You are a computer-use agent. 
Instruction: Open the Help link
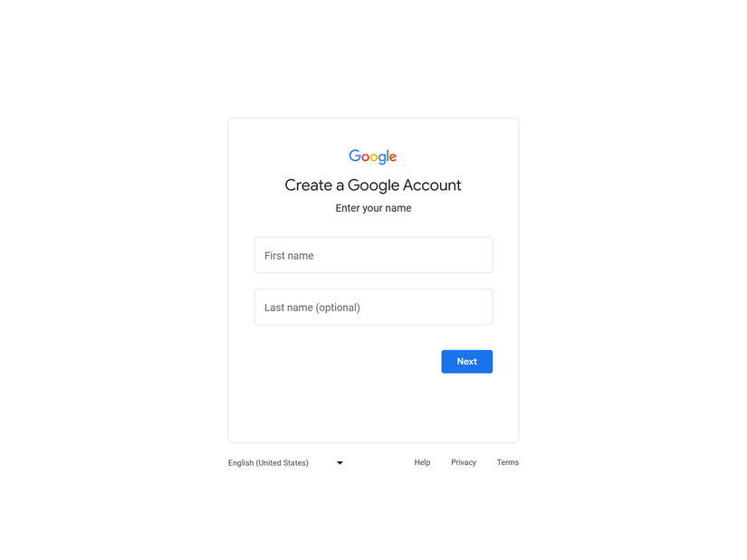[422, 462]
